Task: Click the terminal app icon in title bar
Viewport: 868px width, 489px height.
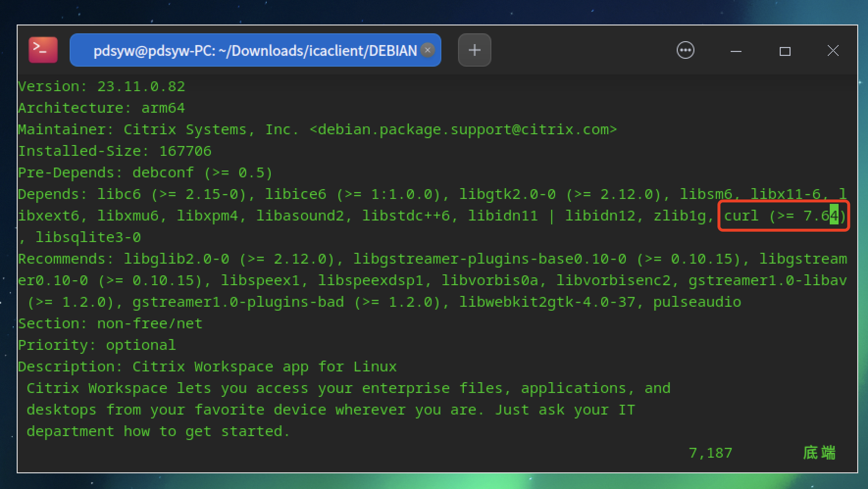Action: point(43,50)
